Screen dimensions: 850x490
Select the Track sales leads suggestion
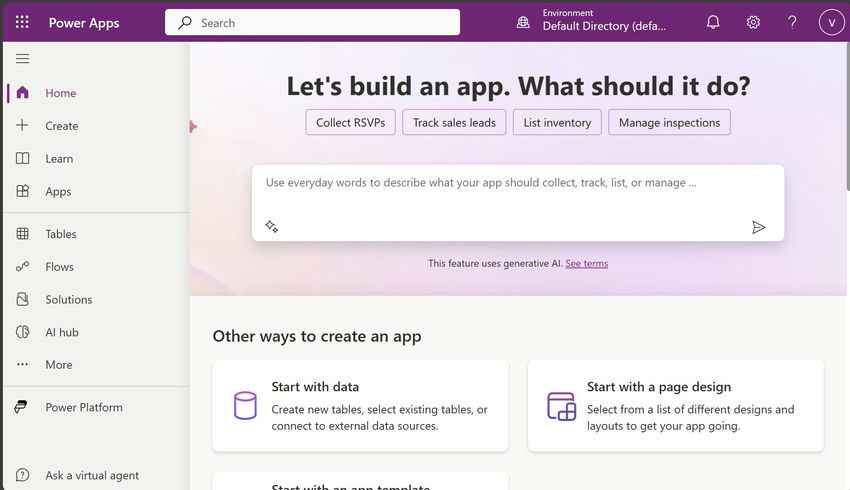point(454,122)
